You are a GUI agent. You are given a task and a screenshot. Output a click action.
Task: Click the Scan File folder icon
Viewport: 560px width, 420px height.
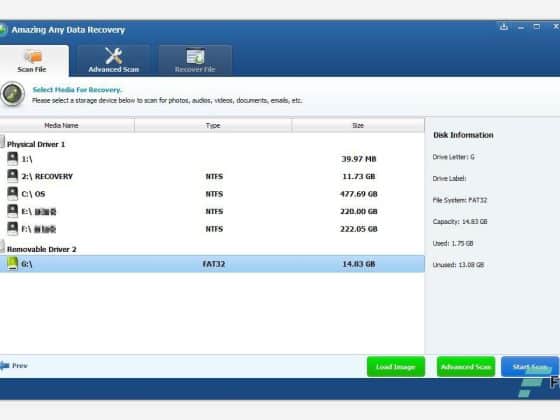tap(33, 56)
